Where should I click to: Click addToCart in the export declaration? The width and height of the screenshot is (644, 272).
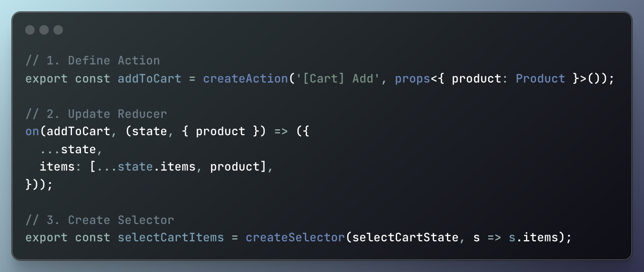pyautogui.click(x=149, y=79)
